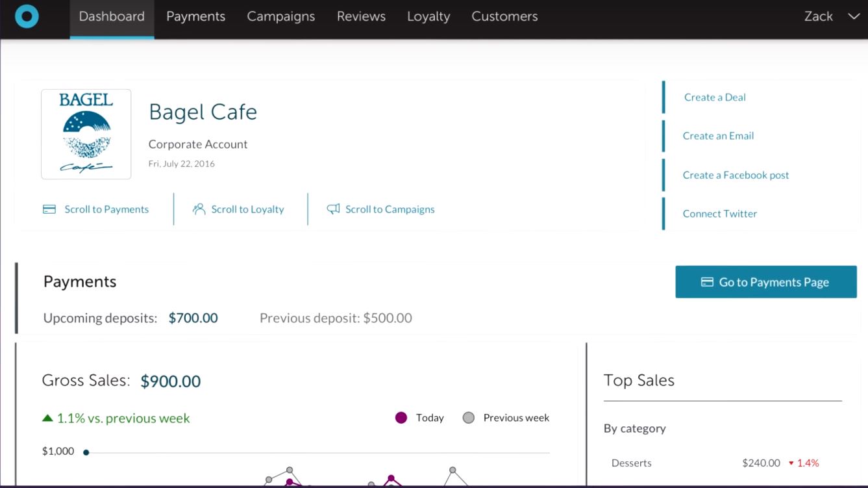
Task: Click the credit card icon beside Scroll to Payments
Action: coord(49,209)
